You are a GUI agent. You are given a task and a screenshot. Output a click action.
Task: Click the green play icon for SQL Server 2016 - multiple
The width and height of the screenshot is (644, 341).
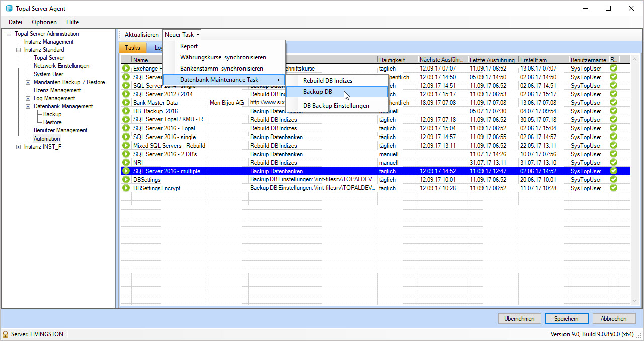tap(126, 171)
